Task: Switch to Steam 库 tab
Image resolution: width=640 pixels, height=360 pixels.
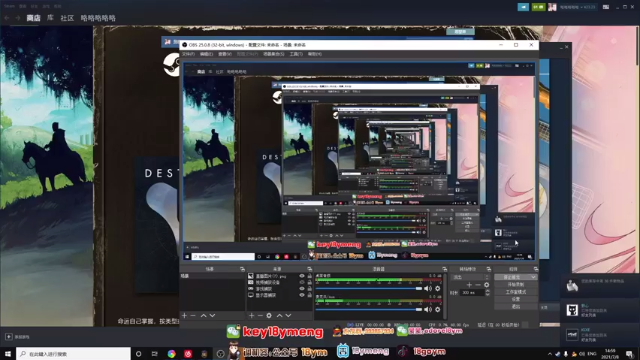Action: (x=50, y=18)
